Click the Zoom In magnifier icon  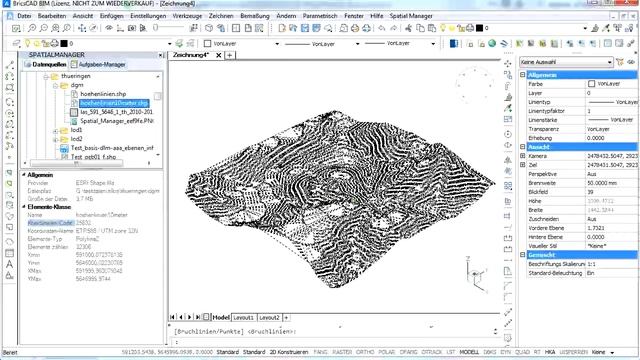coord(32,28)
